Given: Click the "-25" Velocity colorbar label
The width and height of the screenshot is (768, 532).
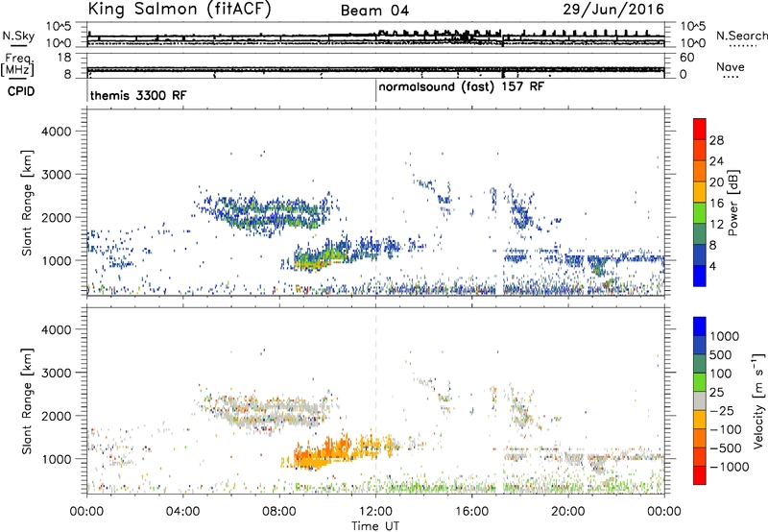Looking at the screenshot, I should click(722, 410).
